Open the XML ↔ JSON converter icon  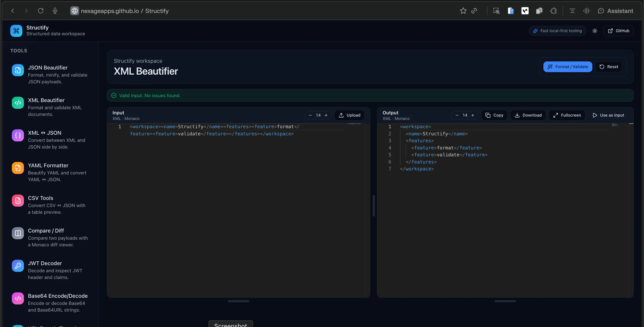[x=18, y=135]
